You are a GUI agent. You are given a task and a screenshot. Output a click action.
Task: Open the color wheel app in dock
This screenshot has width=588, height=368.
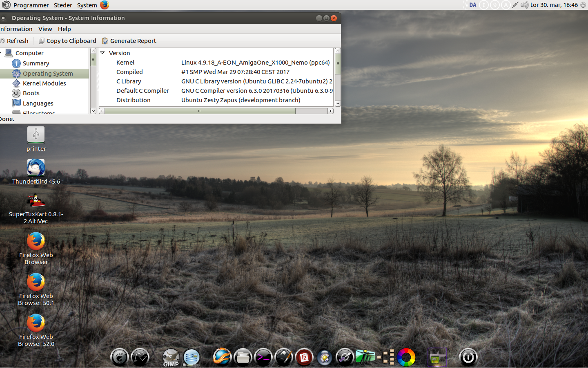[x=406, y=357]
